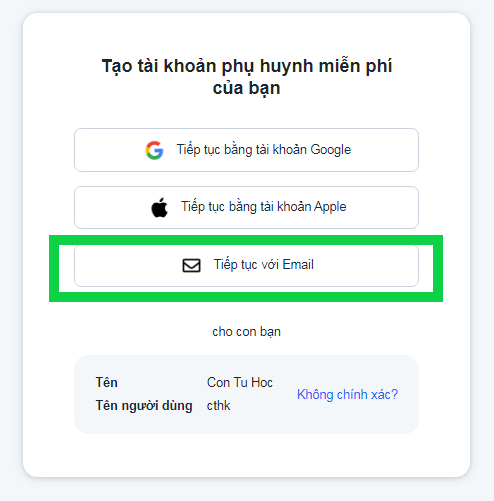Click the cho con bạn caption

[x=247, y=332]
